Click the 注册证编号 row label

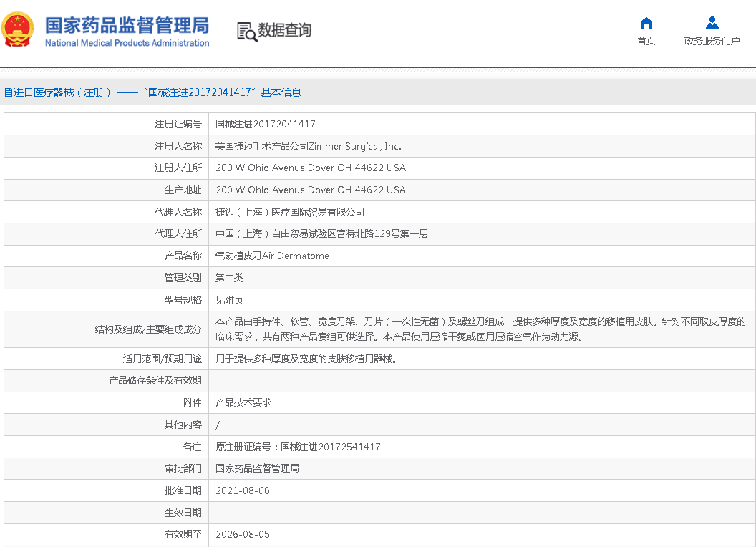(x=178, y=124)
